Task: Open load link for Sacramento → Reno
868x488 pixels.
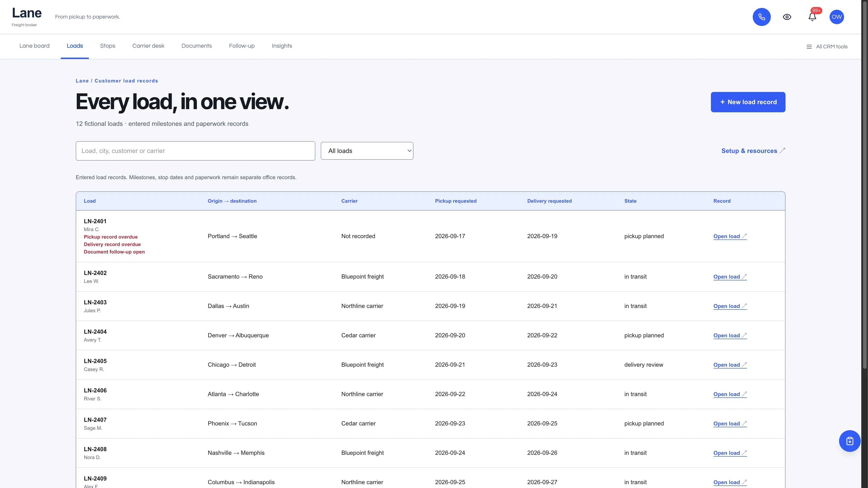Action: [x=730, y=277]
